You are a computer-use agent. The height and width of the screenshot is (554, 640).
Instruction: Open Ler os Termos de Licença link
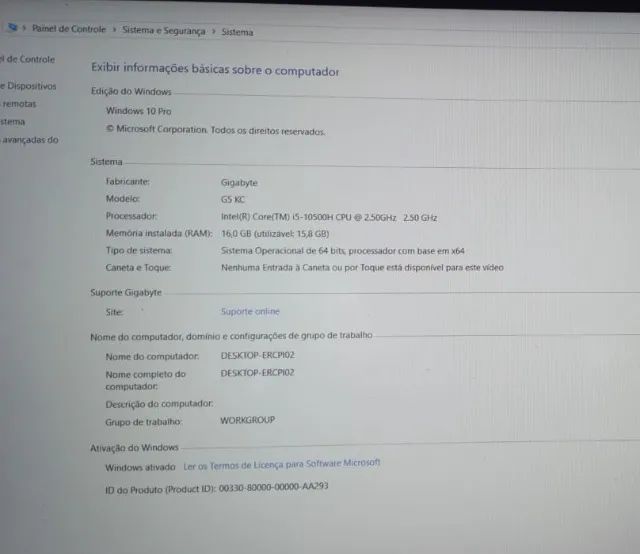click(x=282, y=464)
